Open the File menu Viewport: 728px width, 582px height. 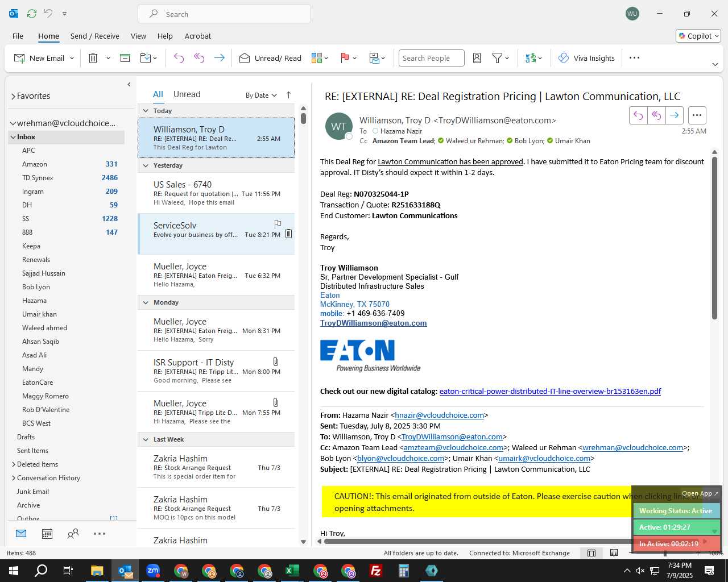tap(18, 36)
